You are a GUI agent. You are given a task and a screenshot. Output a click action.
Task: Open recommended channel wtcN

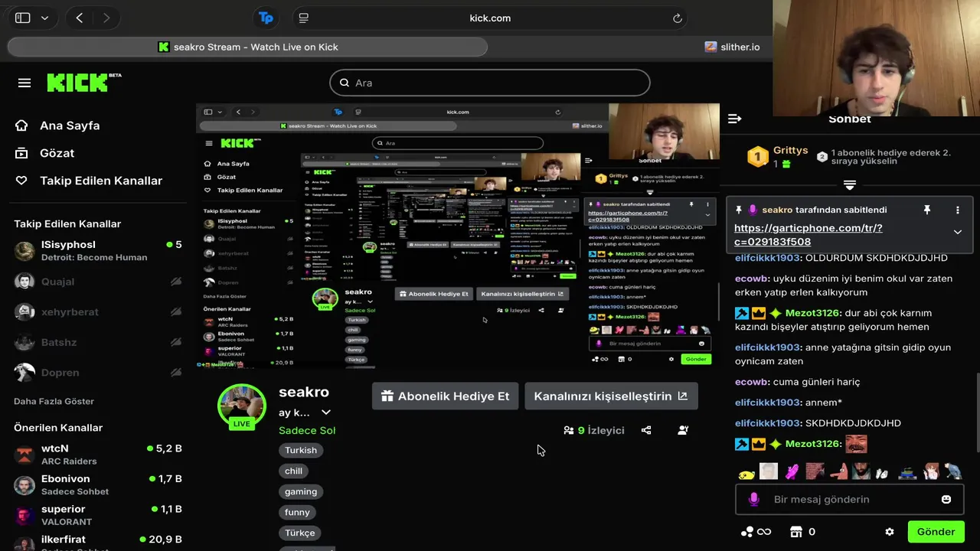coord(98,455)
